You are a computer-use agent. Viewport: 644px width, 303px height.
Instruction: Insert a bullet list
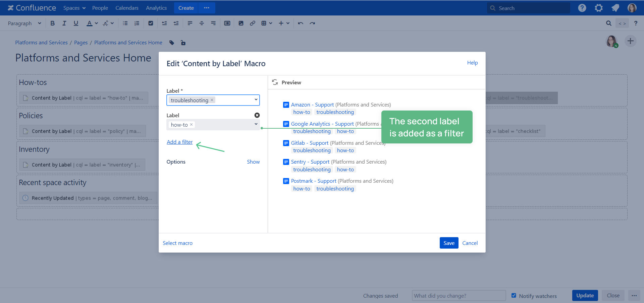click(x=125, y=23)
